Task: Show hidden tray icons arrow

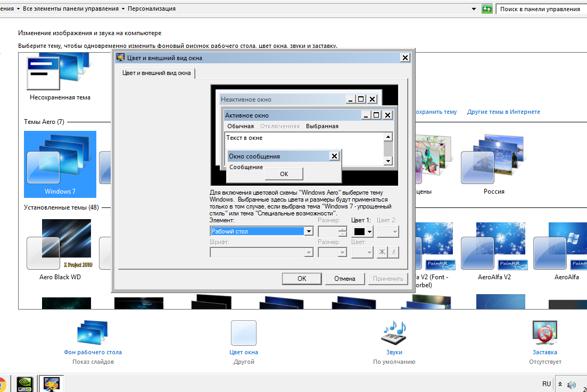Action: tap(560, 384)
